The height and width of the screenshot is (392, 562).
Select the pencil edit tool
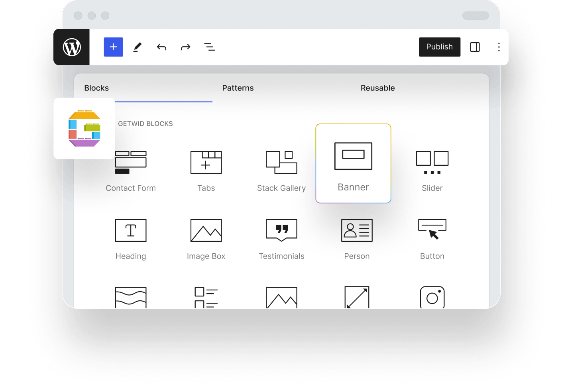[138, 47]
